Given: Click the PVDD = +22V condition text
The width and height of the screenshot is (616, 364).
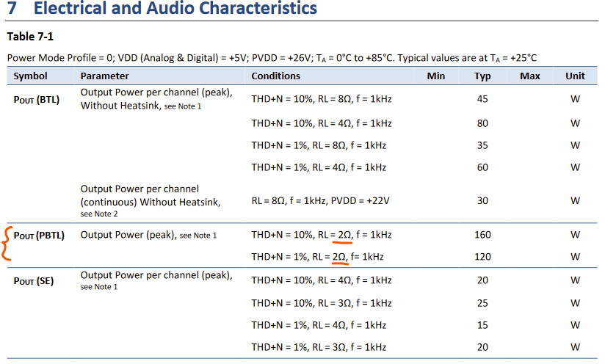Looking at the screenshot, I should [360, 200].
